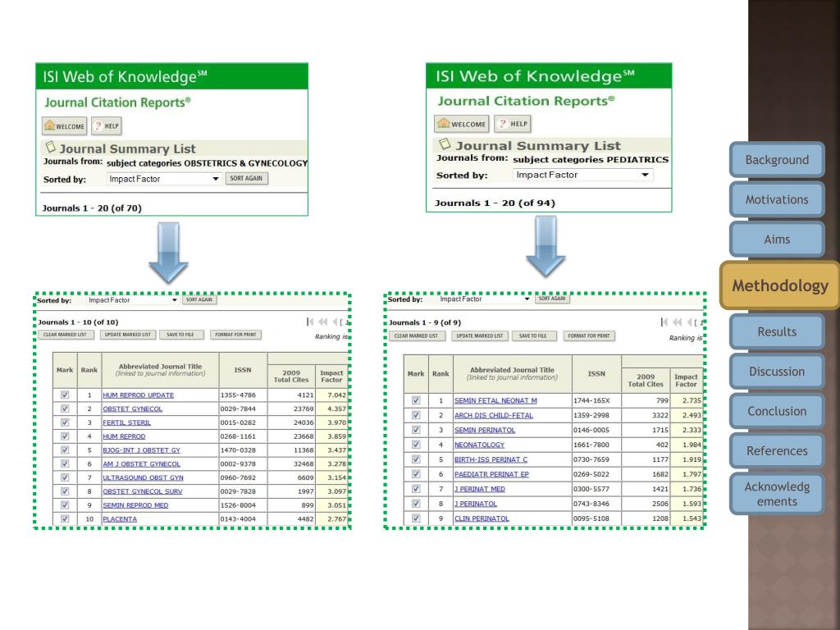The height and width of the screenshot is (630, 840).
Task: Toggle the mark checkbox for NEONATOLOGY
Action: [x=416, y=445]
